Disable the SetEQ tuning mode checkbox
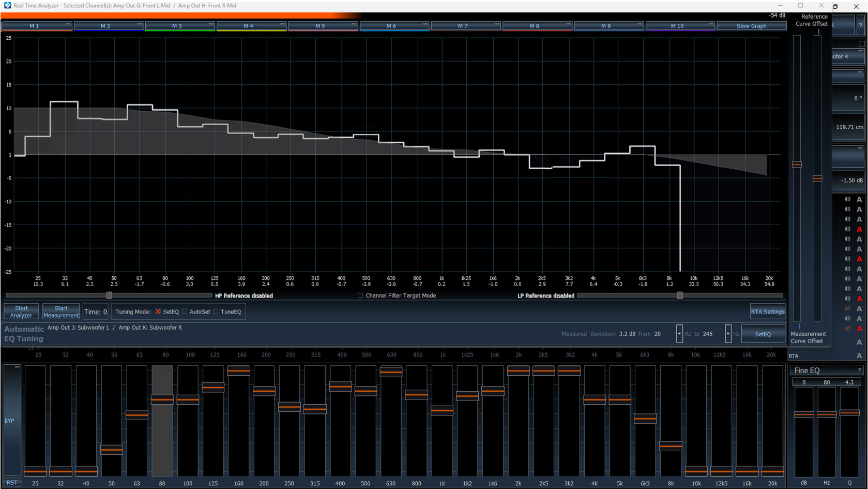The image size is (868, 489). tap(158, 312)
